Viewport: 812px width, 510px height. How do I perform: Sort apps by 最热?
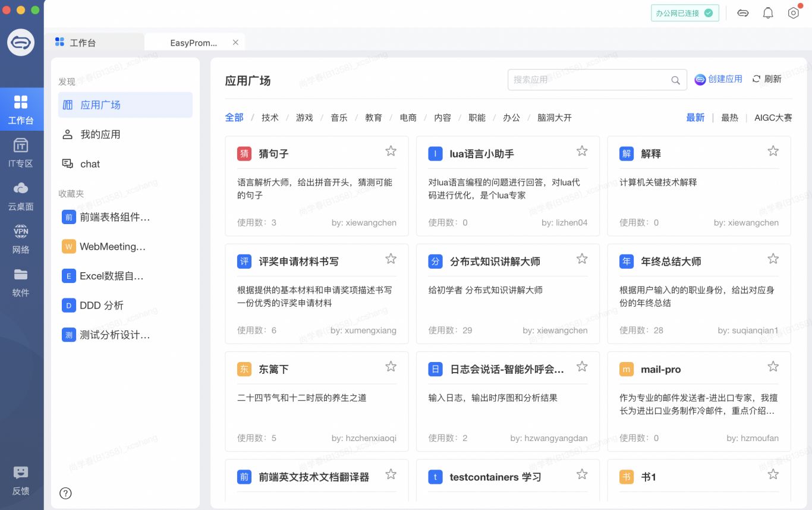(x=729, y=117)
